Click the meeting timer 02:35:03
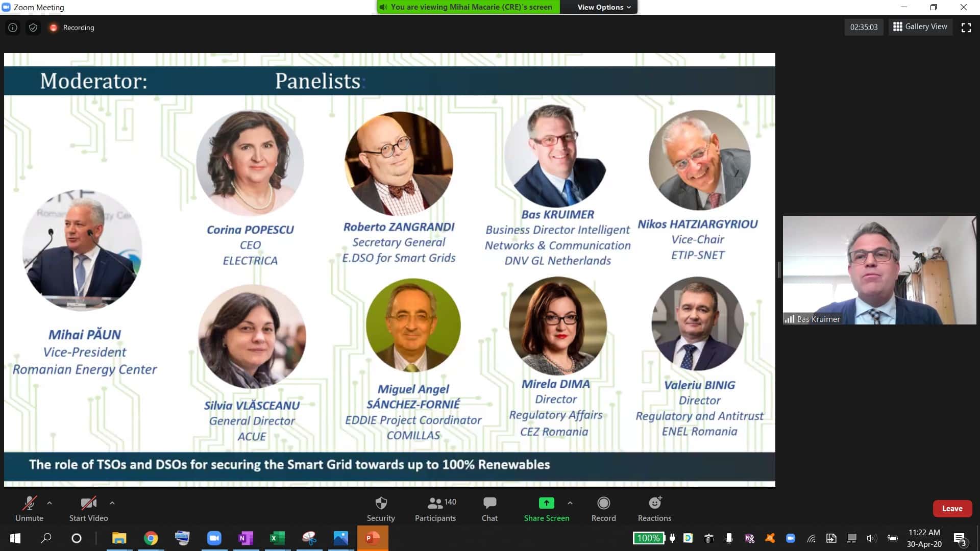This screenshot has width=980, height=551. 864,27
